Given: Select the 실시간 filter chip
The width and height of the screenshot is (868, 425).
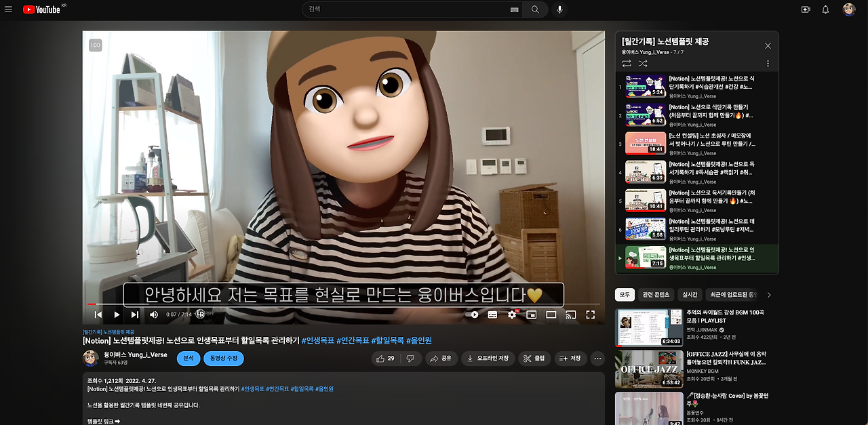Looking at the screenshot, I should point(690,295).
